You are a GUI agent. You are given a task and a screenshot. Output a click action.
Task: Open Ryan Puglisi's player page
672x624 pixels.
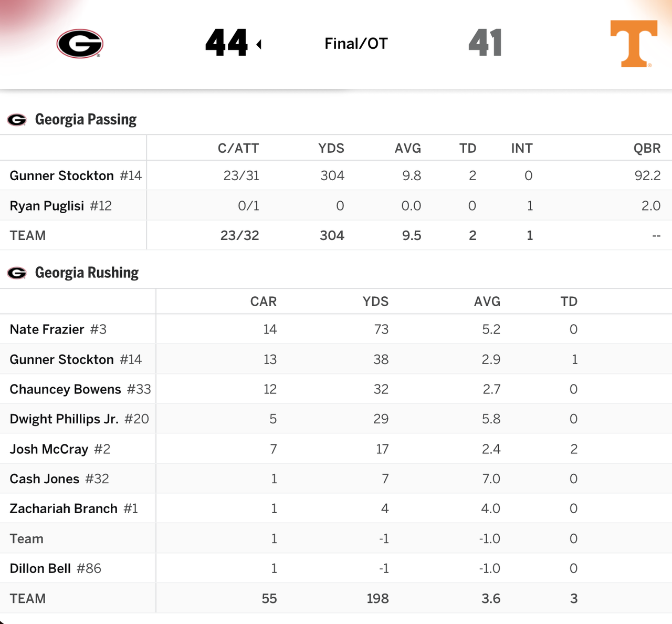point(47,206)
